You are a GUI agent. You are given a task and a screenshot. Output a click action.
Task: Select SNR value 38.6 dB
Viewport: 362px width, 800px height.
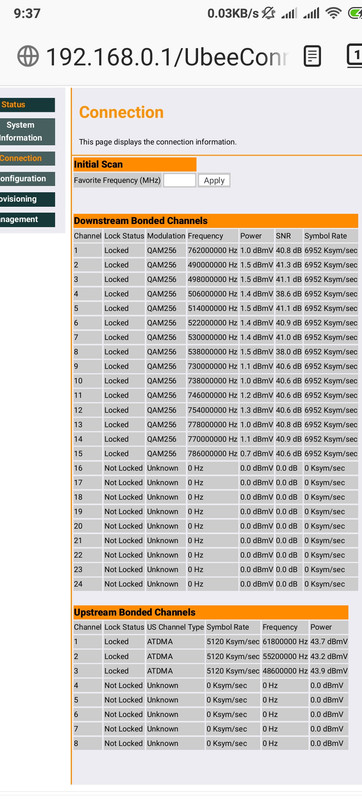pos(289,294)
